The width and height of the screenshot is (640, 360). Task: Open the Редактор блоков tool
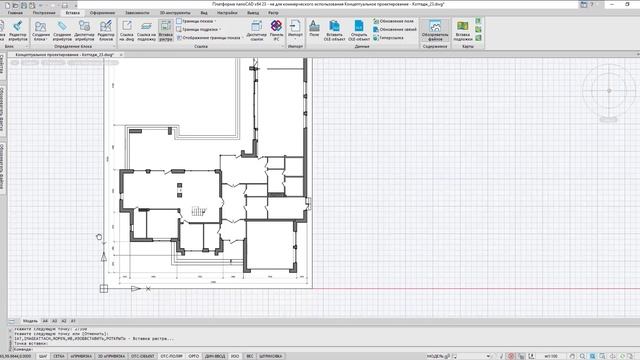click(106, 31)
